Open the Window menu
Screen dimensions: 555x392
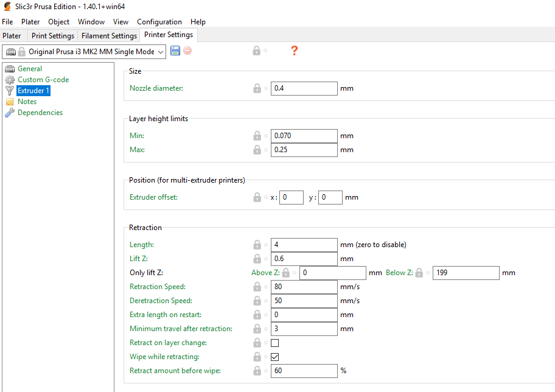point(91,22)
